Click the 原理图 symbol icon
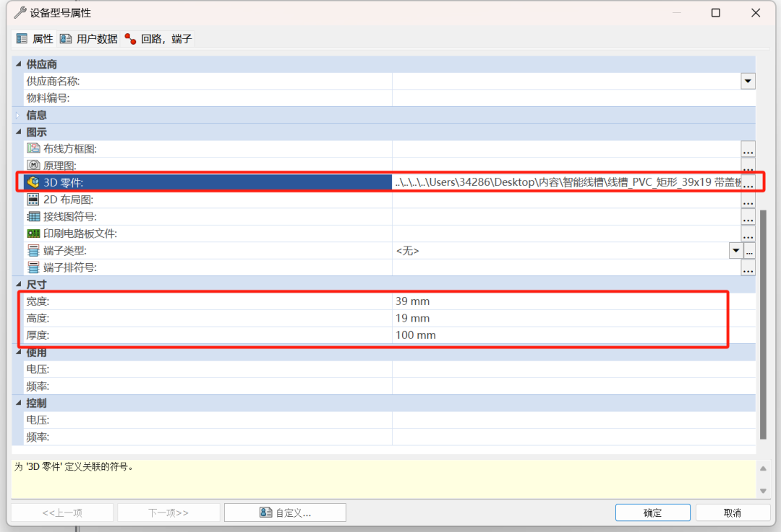The height and width of the screenshot is (532, 781). click(33, 166)
